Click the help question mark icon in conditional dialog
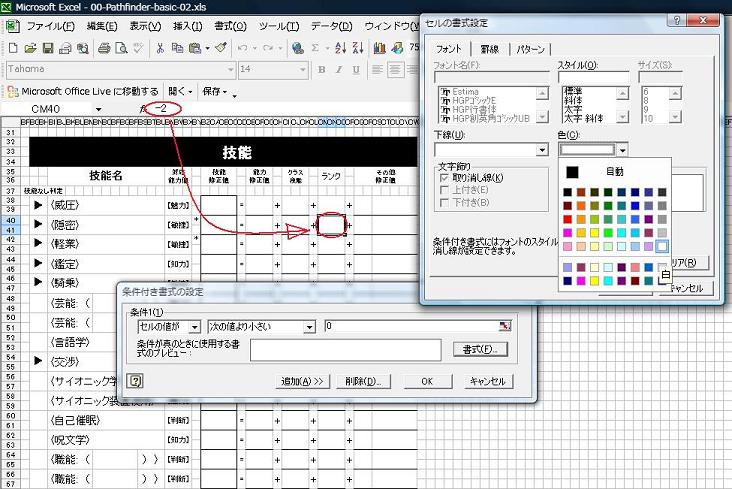Viewport: 732px width, 489px height. pos(135,381)
